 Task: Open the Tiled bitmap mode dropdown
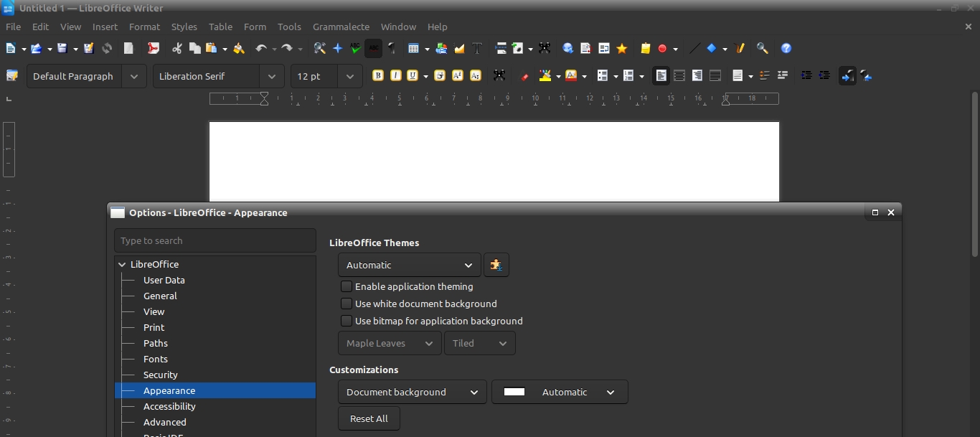(480, 343)
